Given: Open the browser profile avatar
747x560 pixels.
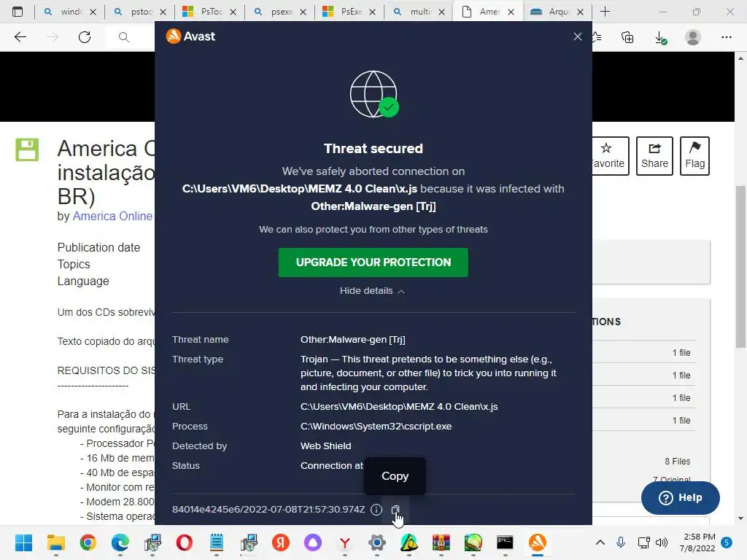Looking at the screenshot, I should pos(693,37).
